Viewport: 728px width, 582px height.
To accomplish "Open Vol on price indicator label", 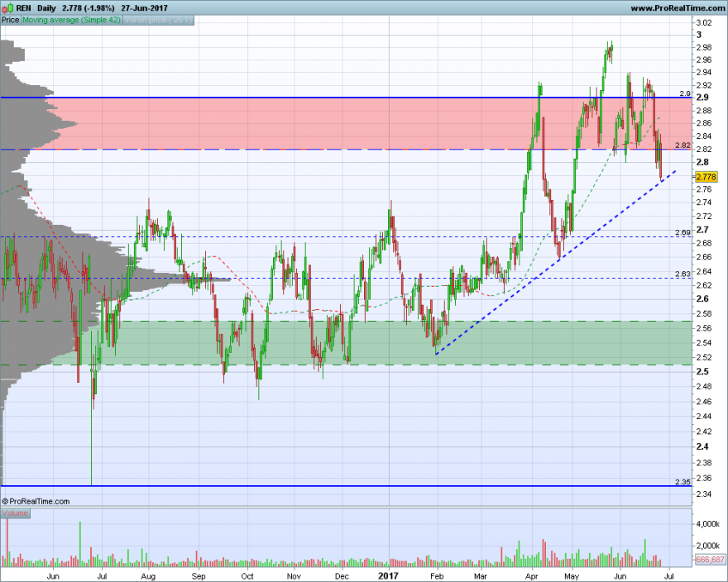I will 158,20.
